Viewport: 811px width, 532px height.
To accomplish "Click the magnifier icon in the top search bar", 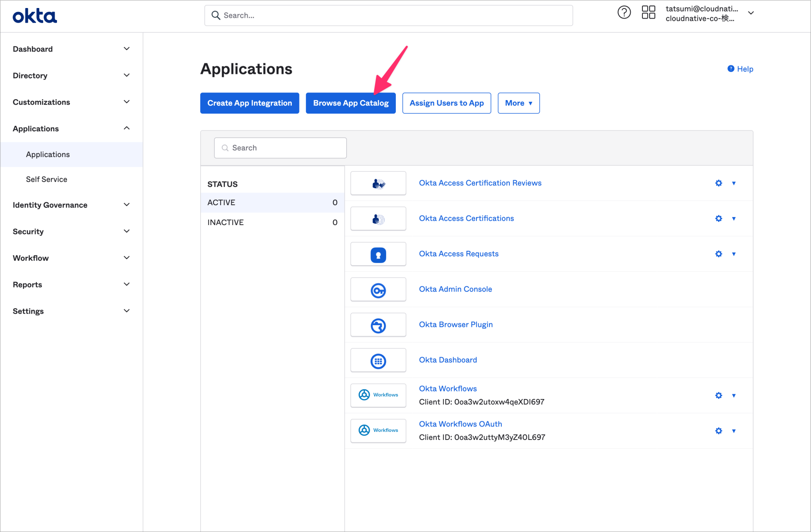I will (x=216, y=15).
